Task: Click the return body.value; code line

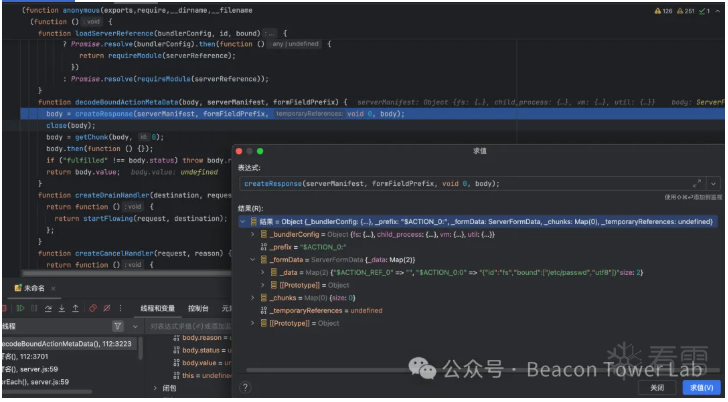Action: click(83, 172)
